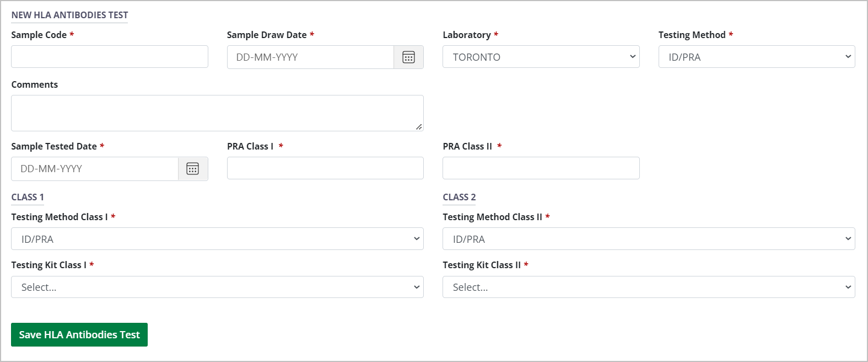Open the Laboratory dropdown

coord(540,57)
